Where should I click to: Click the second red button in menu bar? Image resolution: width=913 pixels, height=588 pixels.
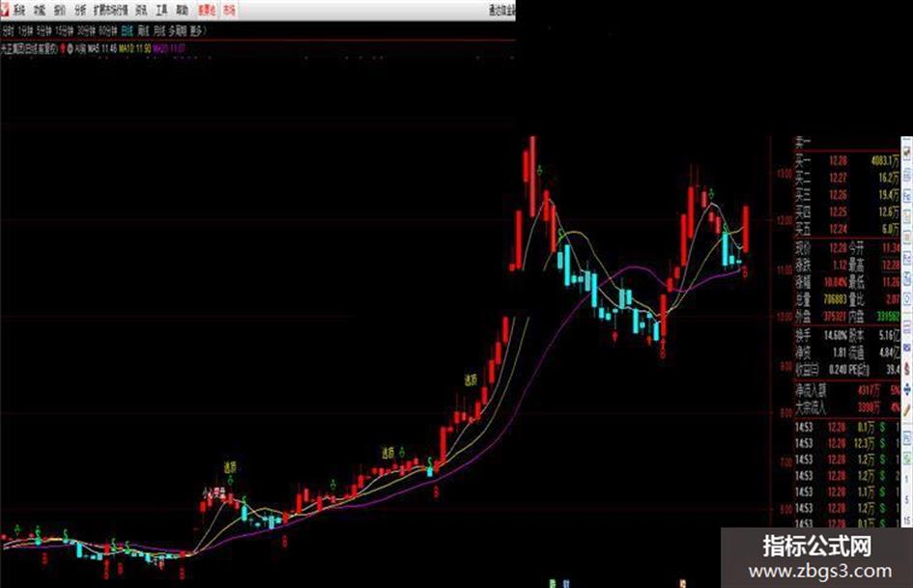229,10
